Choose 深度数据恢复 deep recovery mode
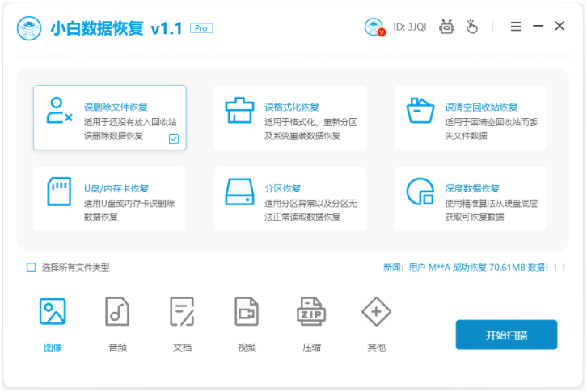The width and height of the screenshot is (587, 392). coord(471,200)
